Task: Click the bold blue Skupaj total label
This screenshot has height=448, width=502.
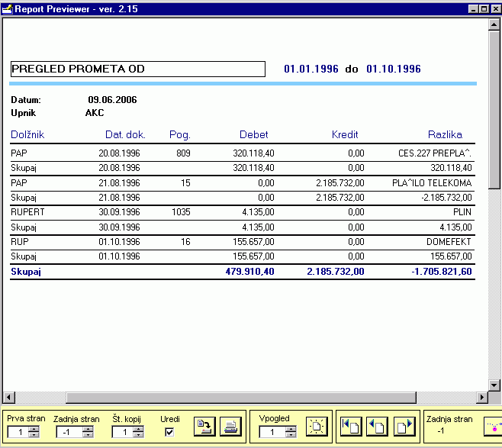Action: (x=26, y=272)
